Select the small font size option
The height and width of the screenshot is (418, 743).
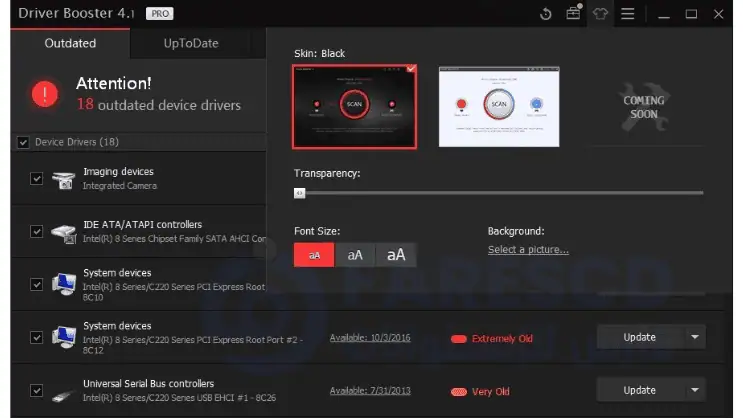[314, 255]
